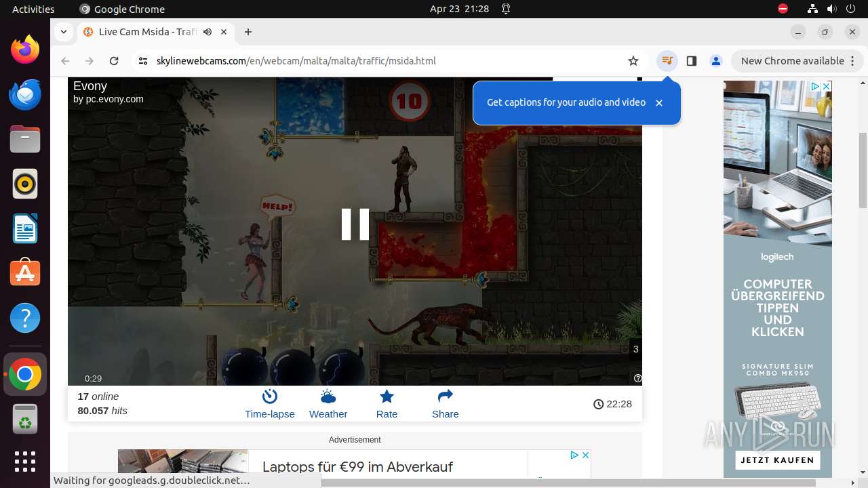Click the 17 online counter
Viewport: 868px width, 488px height.
[x=98, y=396]
